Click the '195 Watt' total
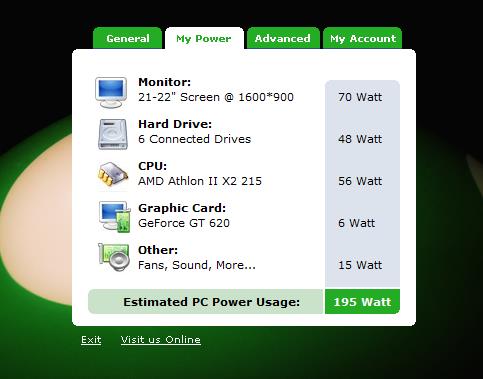Image resolution: width=483 pixels, height=379 pixels. pos(362,302)
